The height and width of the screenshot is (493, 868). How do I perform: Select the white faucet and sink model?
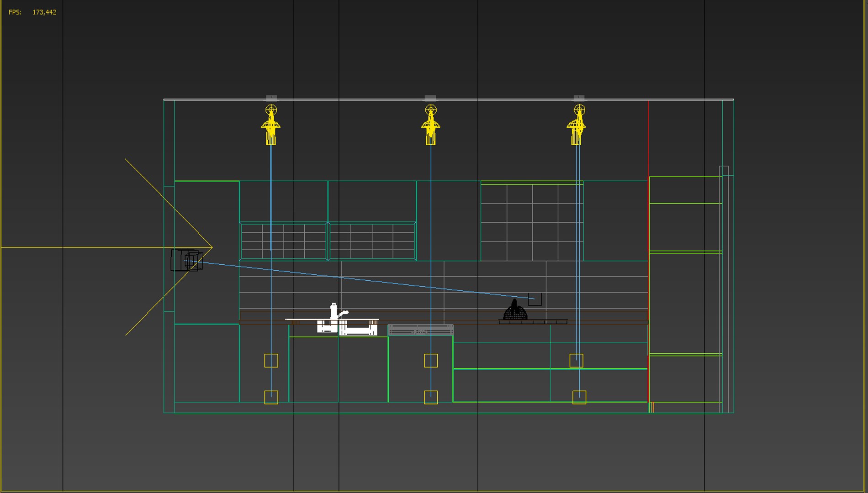pyautogui.click(x=332, y=320)
